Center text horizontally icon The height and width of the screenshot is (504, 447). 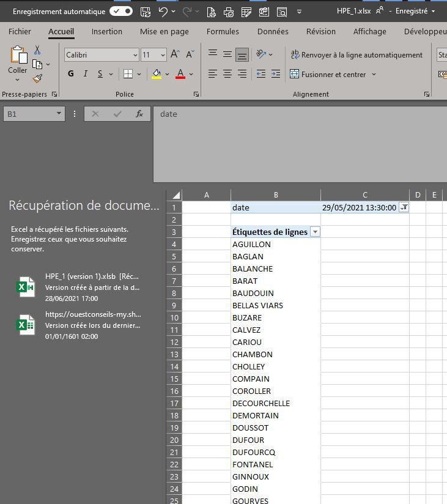click(x=227, y=74)
